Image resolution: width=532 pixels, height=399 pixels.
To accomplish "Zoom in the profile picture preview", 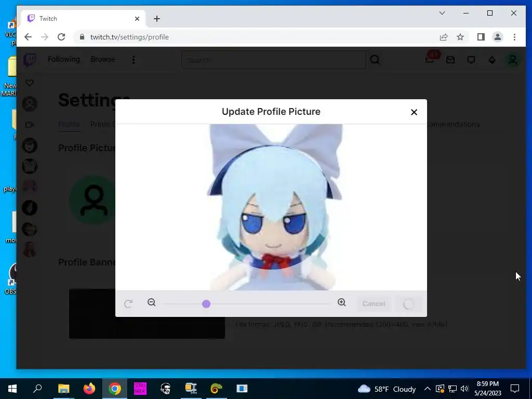I will [342, 302].
